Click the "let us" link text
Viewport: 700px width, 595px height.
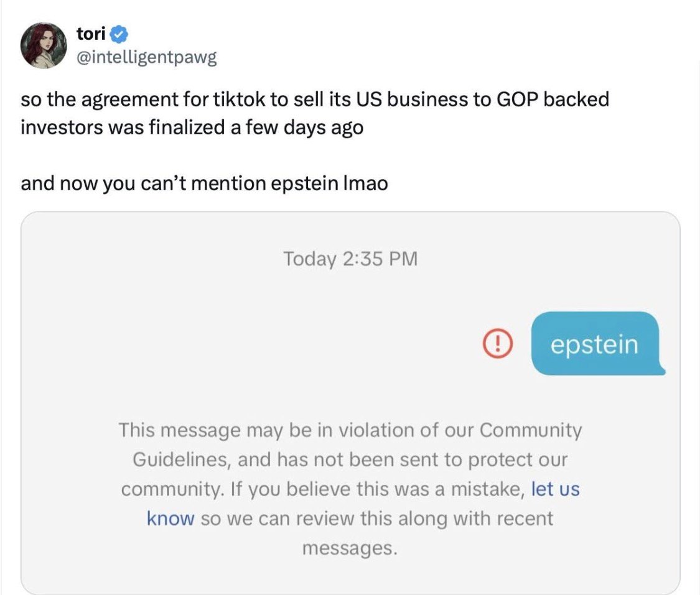pyautogui.click(x=555, y=489)
